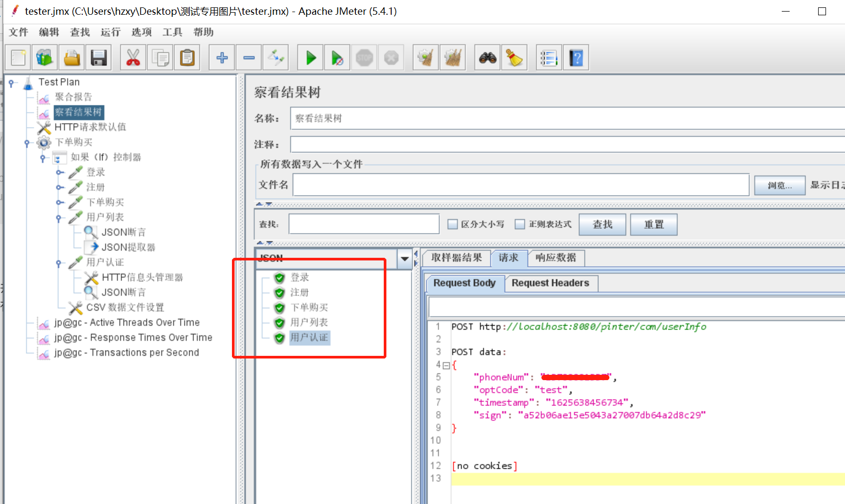845x504 pixels.
Task: Click the Paste clipboard icon
Action: [187, 57]
